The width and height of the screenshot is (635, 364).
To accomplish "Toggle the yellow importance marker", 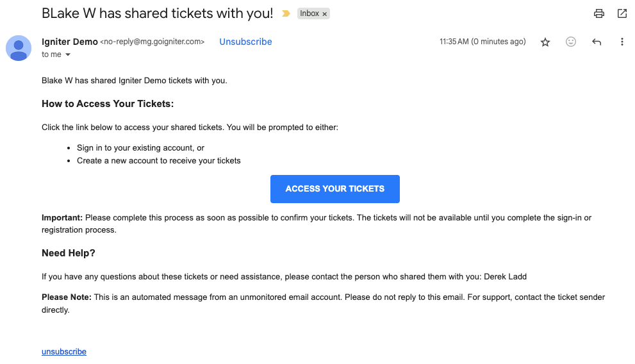I will tap(286, 13).
